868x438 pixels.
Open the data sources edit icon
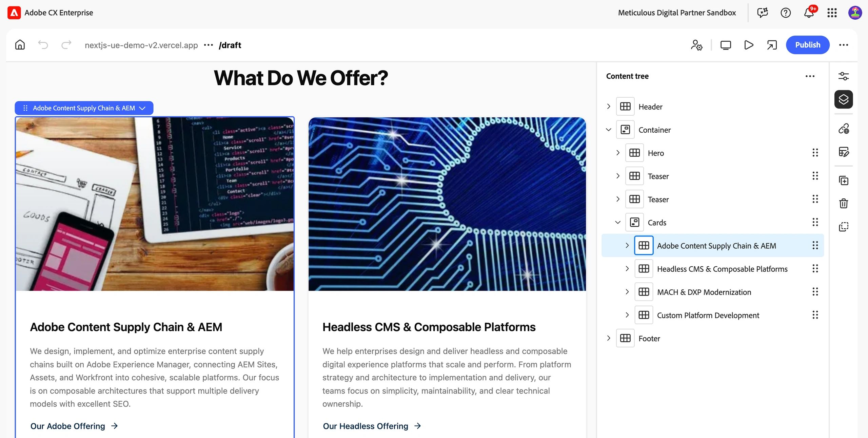pyautogui.click(x=844, y=152)
